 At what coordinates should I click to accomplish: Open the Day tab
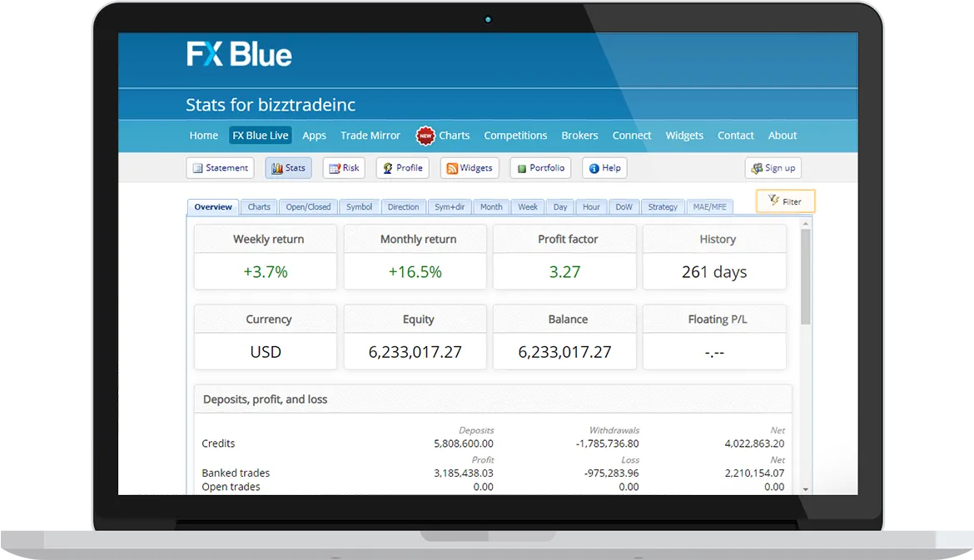(560, 206)
